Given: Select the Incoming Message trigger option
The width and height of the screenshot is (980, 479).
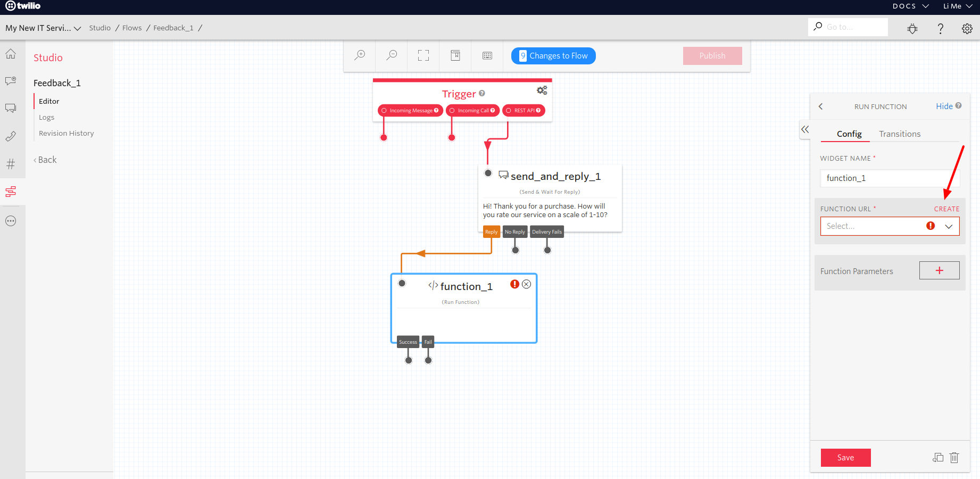Looking at the screenshot, I should click(x=410, y=110).
